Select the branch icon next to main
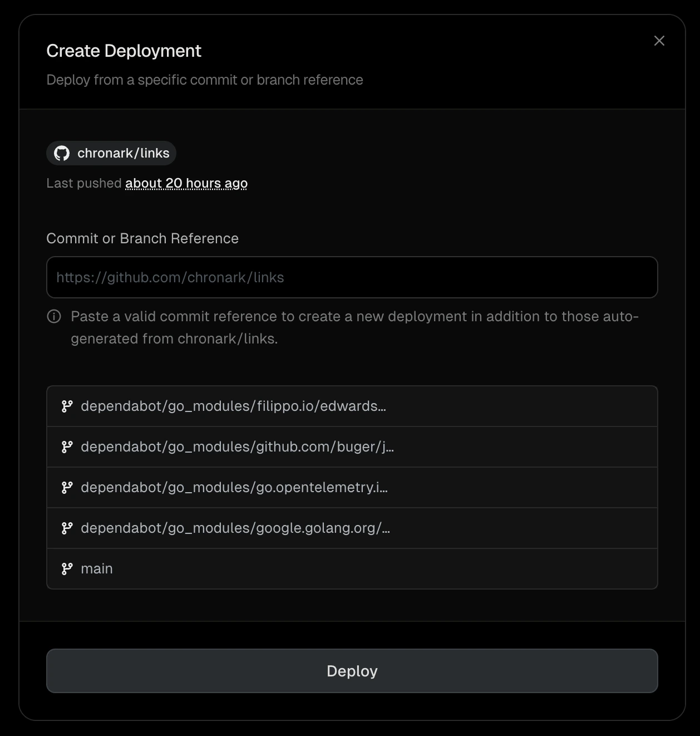Viewport: 700px width, 736px height. [67, 568]
